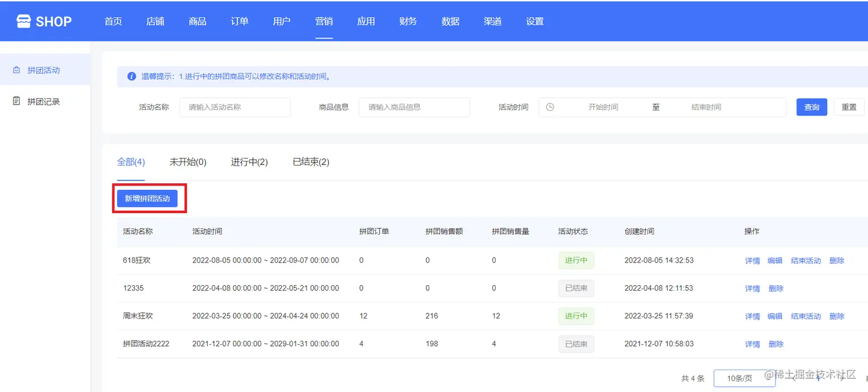Image resolution: width=868 pixels, height=392 pixels.
Task: Open 详情 for 拼团活动2222
Action: pyautogui.click(x=753, y=344)
